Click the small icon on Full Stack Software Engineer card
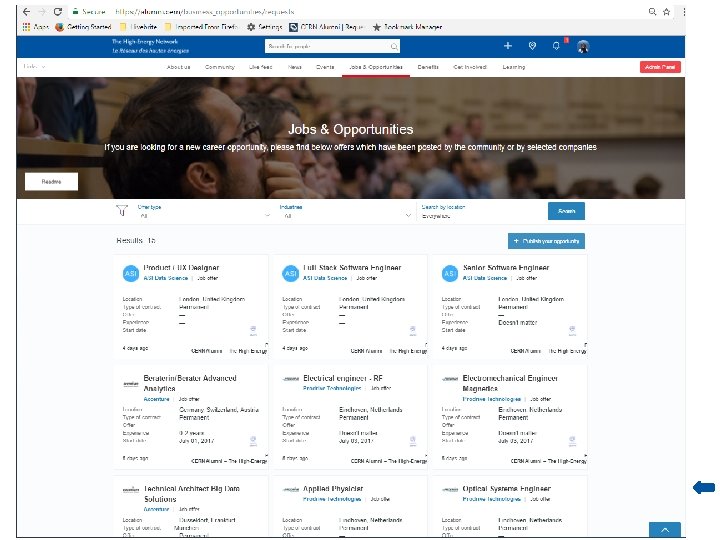Image resolution: width=720 pixels, height=540 pixels. pos(413,330)
